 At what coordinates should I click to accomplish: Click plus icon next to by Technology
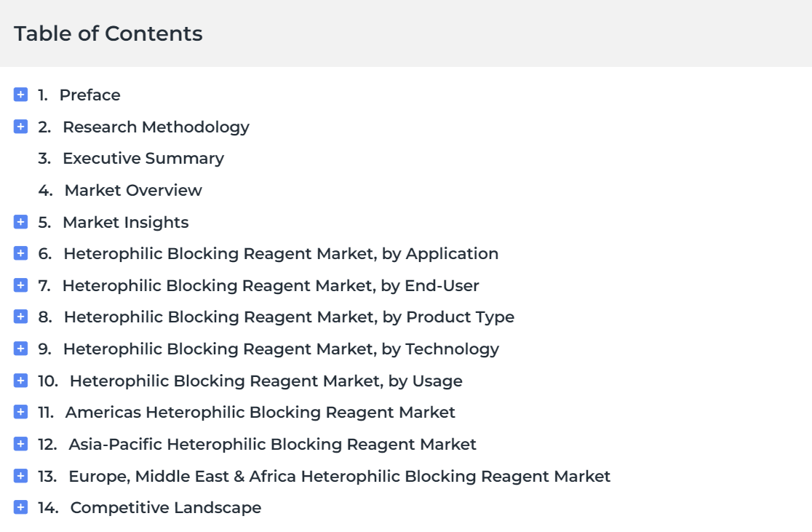(20, 349)
